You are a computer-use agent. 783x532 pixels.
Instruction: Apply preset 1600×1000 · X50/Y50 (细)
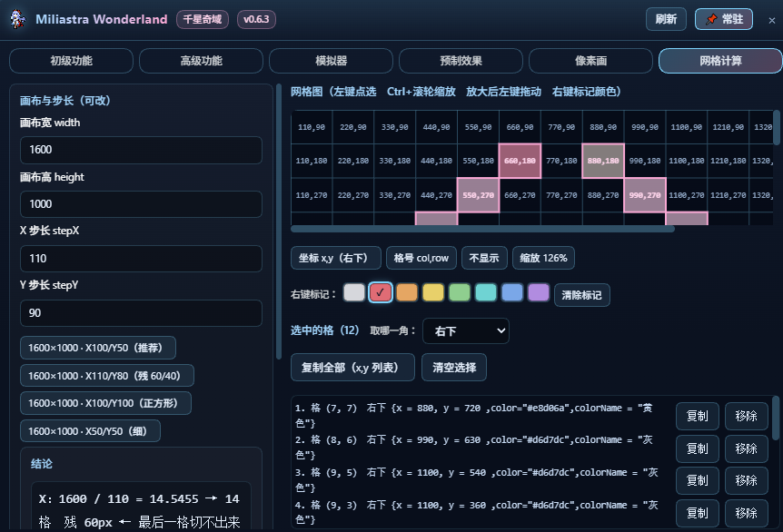coord(90,431)
